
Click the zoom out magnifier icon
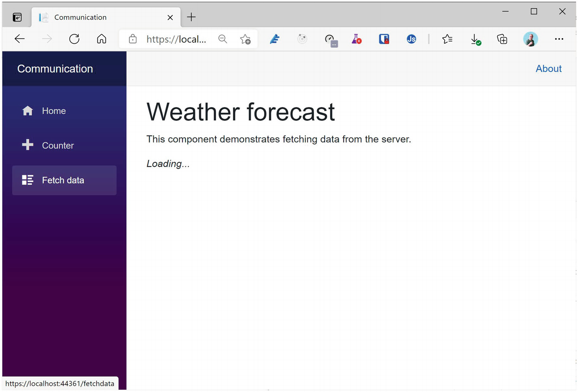pos(223,39)
